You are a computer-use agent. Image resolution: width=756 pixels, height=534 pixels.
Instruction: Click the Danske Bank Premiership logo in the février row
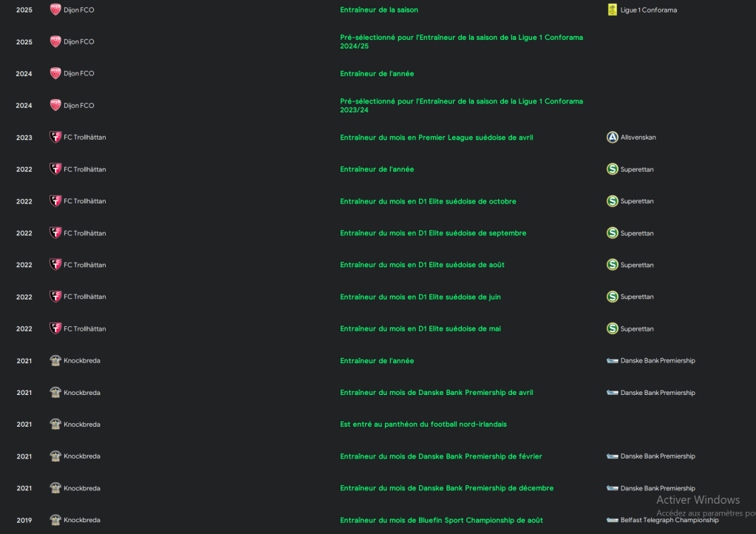click(x=612, y=456)
